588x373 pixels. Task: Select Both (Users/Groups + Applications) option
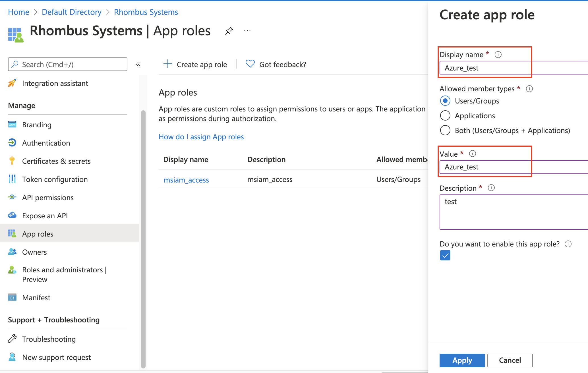tap(445, 130)
